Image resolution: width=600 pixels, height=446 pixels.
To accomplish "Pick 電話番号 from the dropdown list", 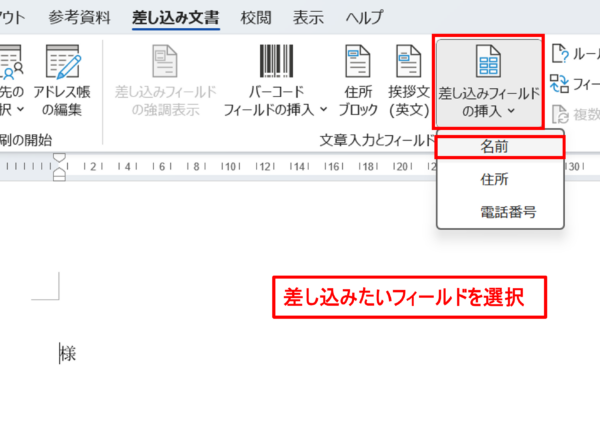I will tap(500, 212).
